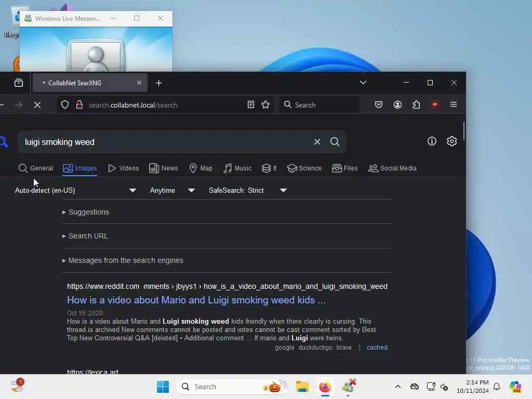Open the network tray icon
Screen dimensions: 532x399
pos(431,387)
